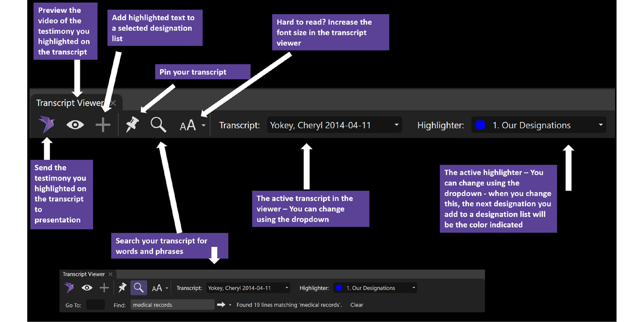Click the plus add-to-designation icon in upper toolbar
Image resolution: width=644 pixels, height=322 pixels.
[x=103, y=124]
